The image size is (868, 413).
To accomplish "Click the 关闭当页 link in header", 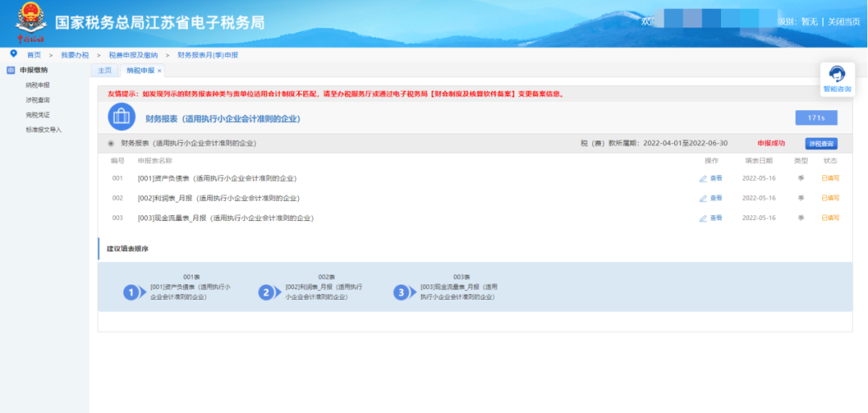I will click(x=844, y=22).
